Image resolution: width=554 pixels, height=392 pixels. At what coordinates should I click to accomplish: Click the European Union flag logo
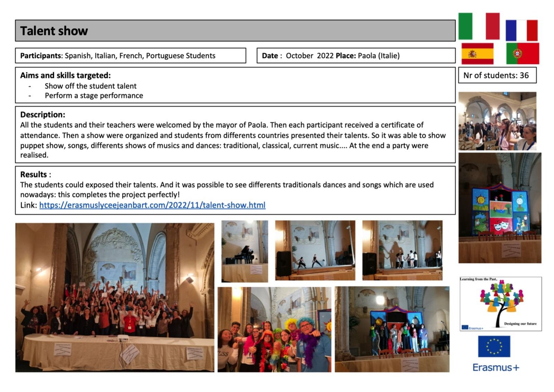click(x=494, y=346)
